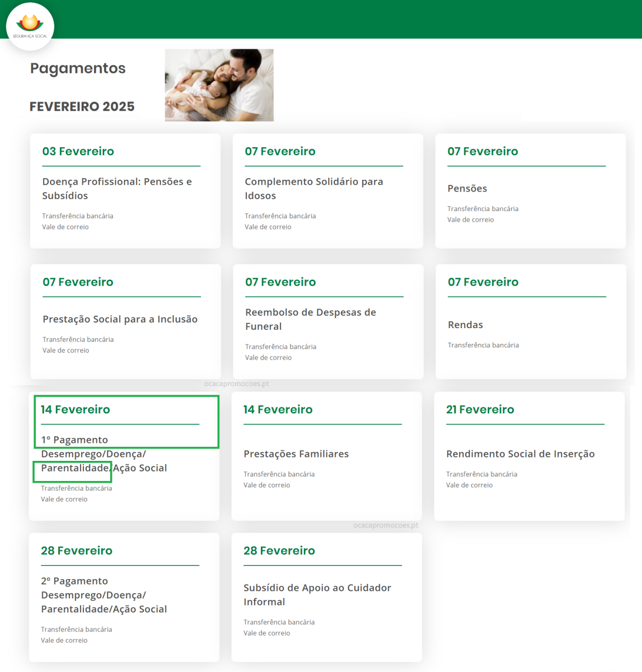The image size is (642, 672).
Task: Click the "Pensões" card title
Action: coord(467,189)
